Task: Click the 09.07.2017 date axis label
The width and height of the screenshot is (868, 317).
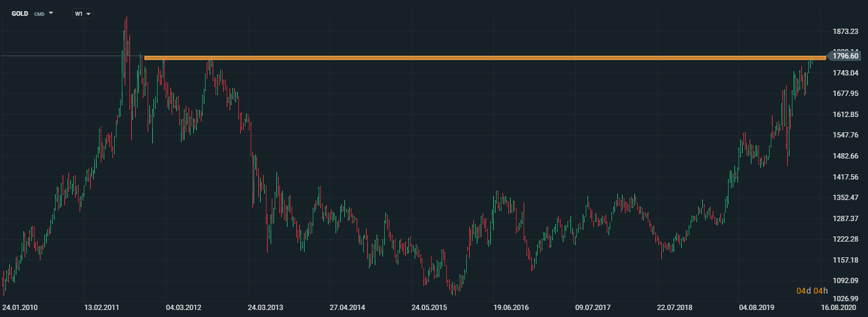Action: [x=593, y=306]
